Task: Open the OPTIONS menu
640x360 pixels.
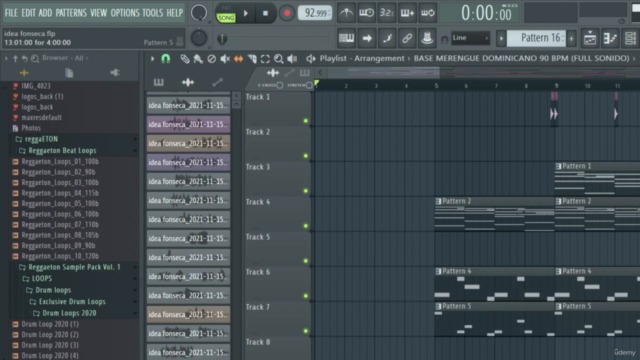Action: (125, 13)
